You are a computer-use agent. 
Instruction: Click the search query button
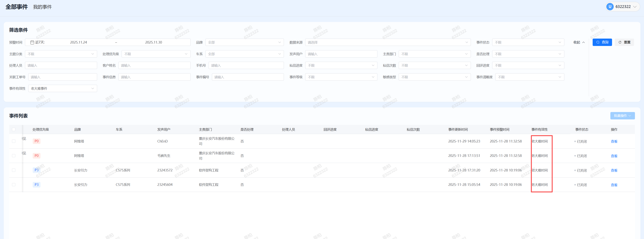[x=602, y=42]
